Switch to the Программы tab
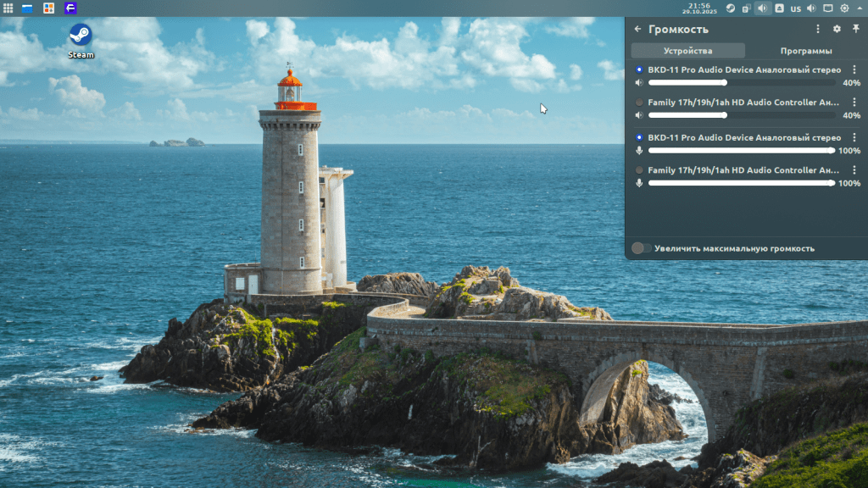The image size is (868, 488). coord(805,51)
